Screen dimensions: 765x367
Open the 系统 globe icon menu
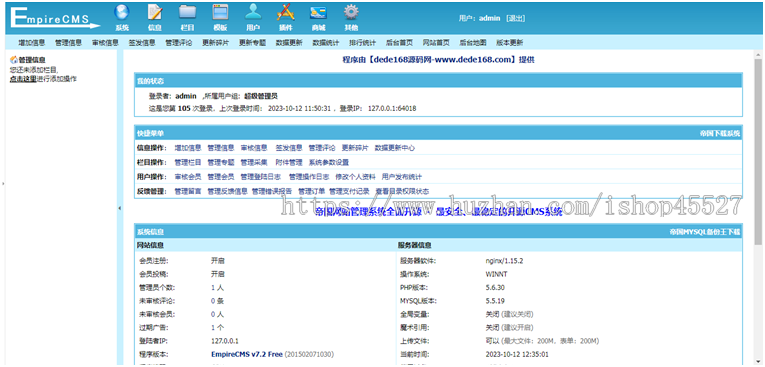(122, 17)
